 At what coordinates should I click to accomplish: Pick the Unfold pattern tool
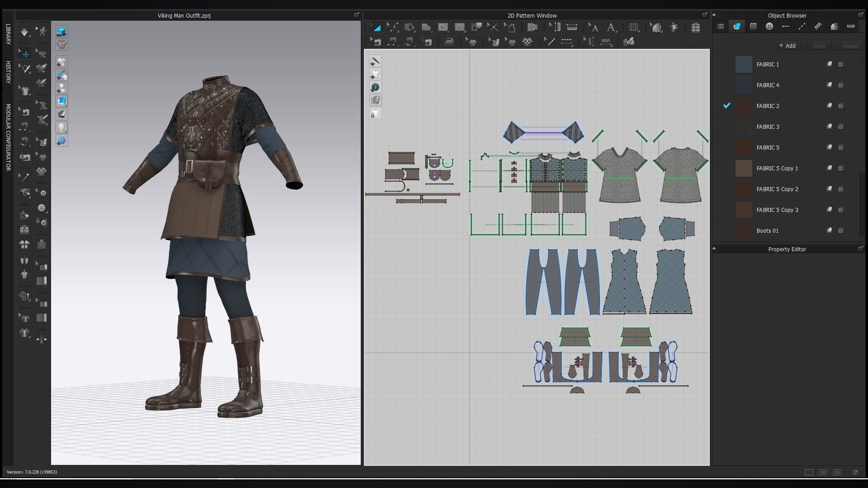(x=533, y=27)
